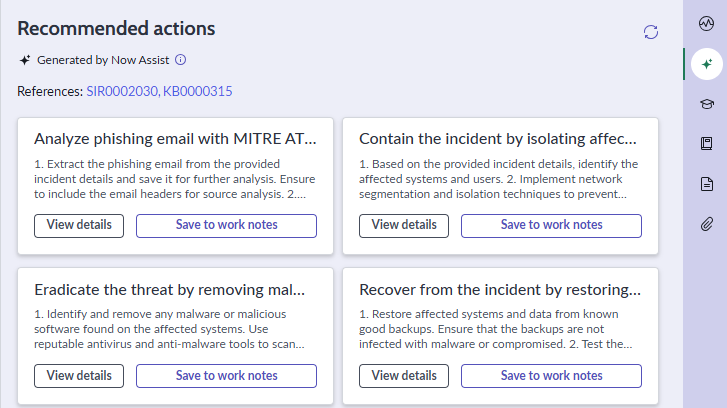
Task: Save Eradicate the threat to work notes
Action: (226, 376)
